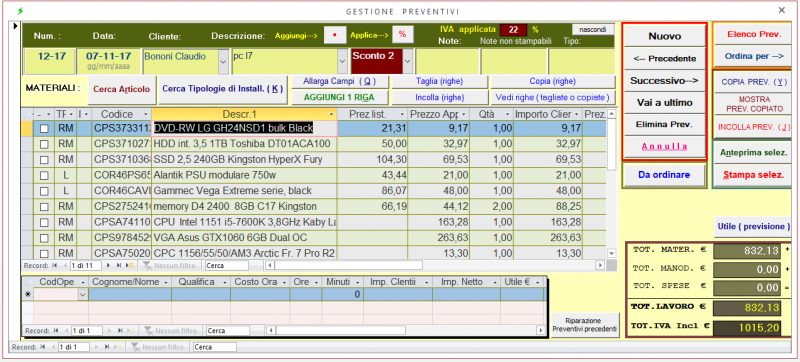Click the pink Annulla link button
Screen dimensions: 800x362
tap(664, 146)
